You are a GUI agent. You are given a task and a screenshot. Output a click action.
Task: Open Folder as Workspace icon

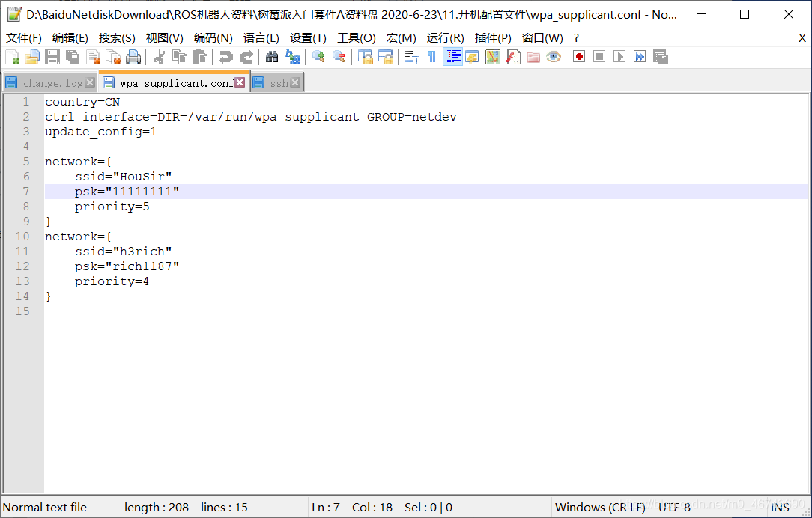533,57
